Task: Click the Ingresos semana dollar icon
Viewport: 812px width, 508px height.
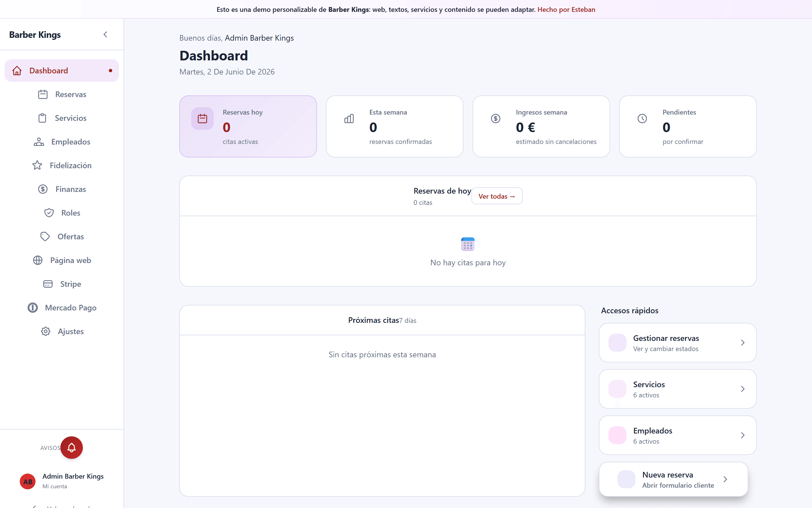Action: coord(496,119)
